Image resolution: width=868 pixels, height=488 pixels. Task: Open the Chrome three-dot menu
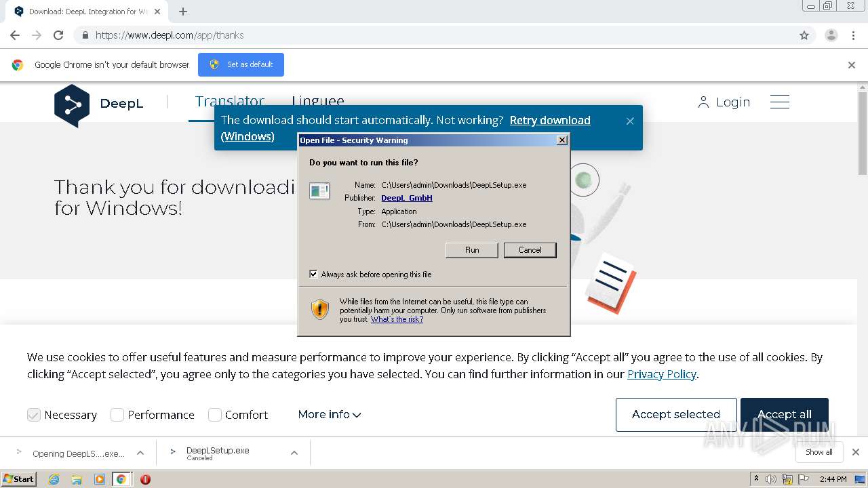coord(854,35)
